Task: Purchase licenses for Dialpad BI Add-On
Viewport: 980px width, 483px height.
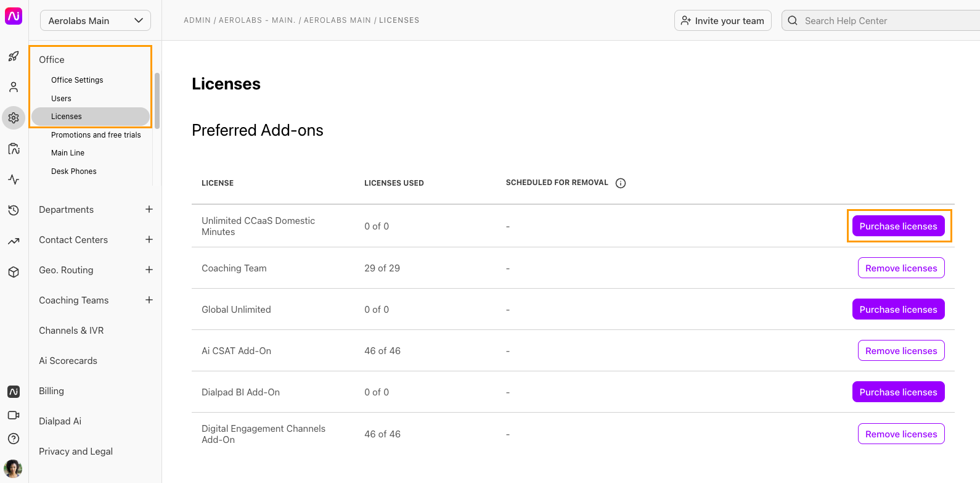Action: (x=898, y=392)
